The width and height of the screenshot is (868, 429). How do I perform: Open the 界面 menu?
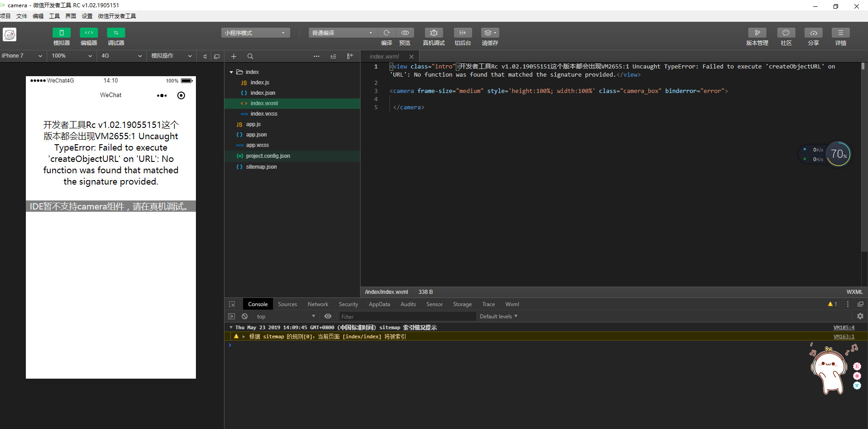coord(71,16)
